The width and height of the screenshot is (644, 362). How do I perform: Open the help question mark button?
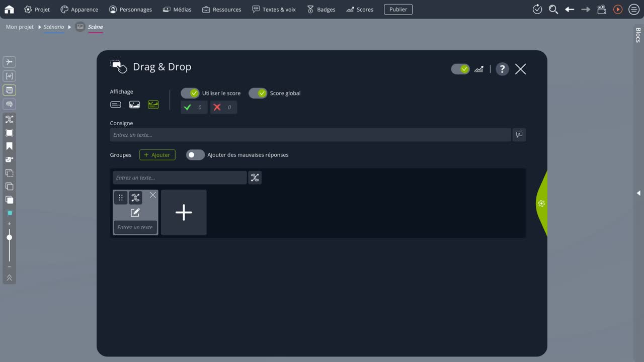click(x=502, y=69)
